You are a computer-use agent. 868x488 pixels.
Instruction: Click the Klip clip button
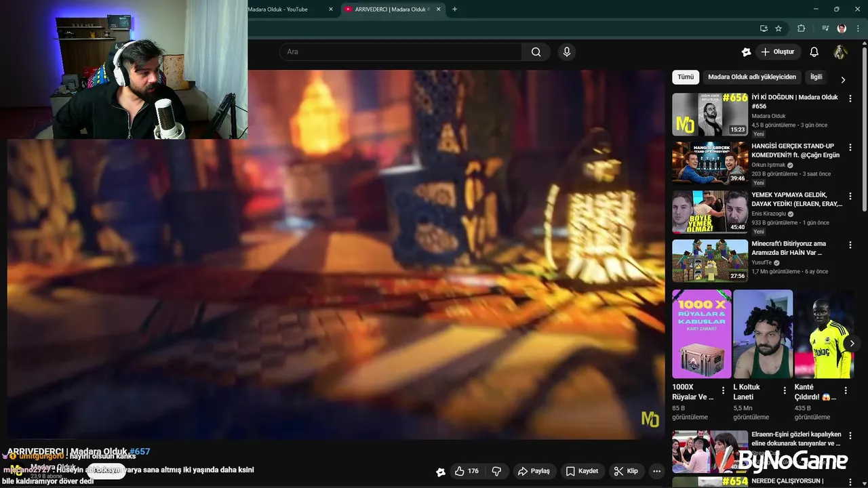coord(626,471)
